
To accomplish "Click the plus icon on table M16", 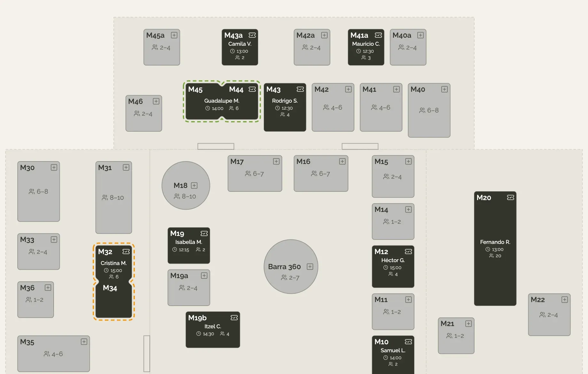I will pyautogui.click(x=342, y=161).
